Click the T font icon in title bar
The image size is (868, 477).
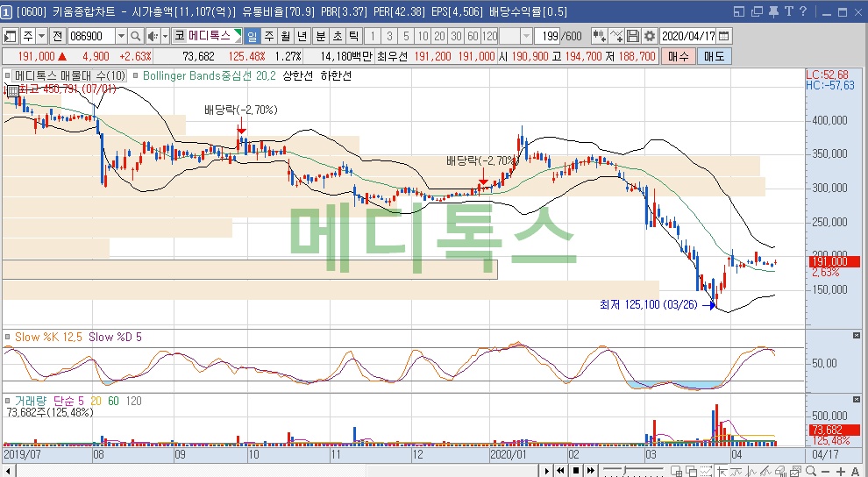(x=788, y=11)
